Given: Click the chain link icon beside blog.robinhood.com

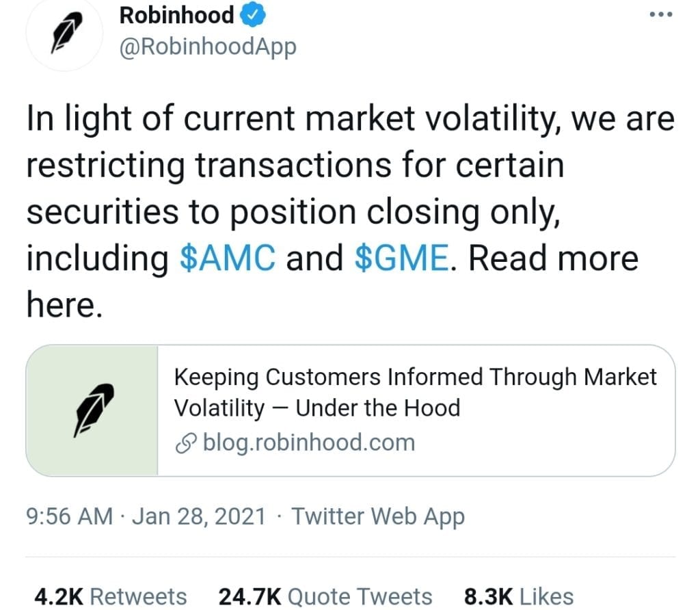Looking at the screenshot, I should pyautogui.click(x=186, y=443).
